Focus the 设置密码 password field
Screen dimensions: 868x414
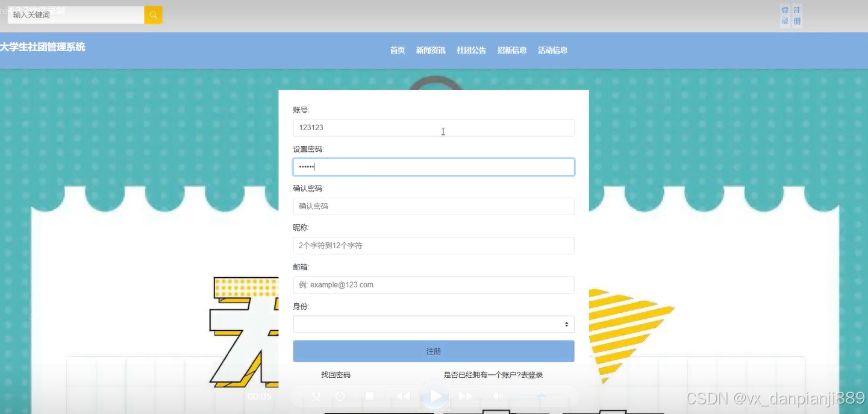(434, 167)
